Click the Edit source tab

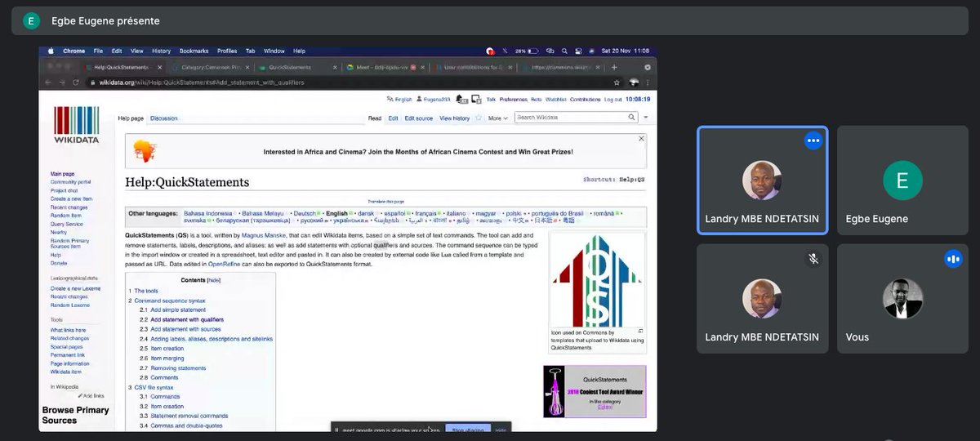(419, 118)
